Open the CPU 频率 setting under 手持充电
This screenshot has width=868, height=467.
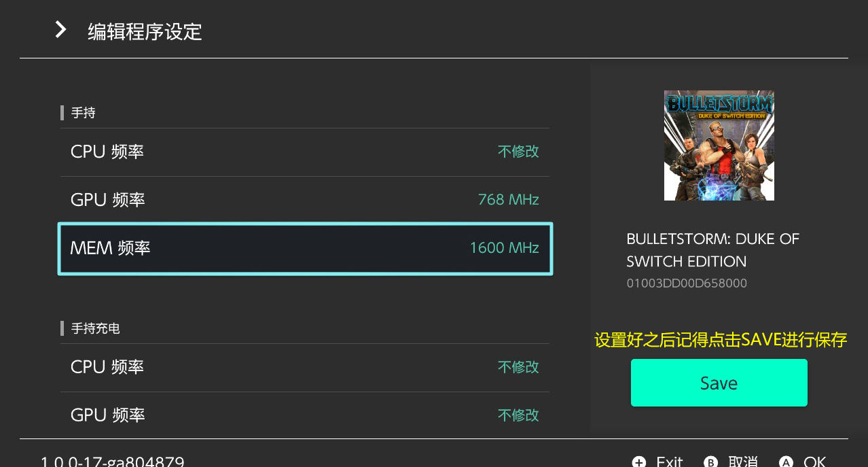pyautogui.click(x=305, y=368)
